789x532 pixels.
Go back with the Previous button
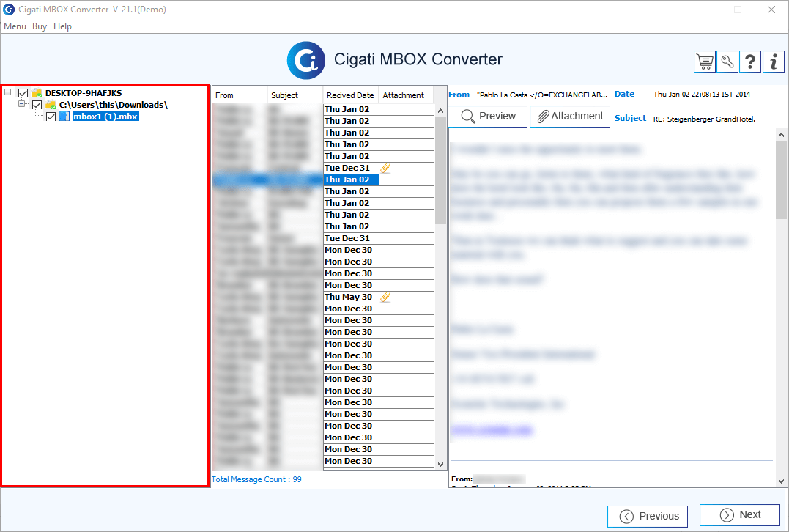coord(648,517)
